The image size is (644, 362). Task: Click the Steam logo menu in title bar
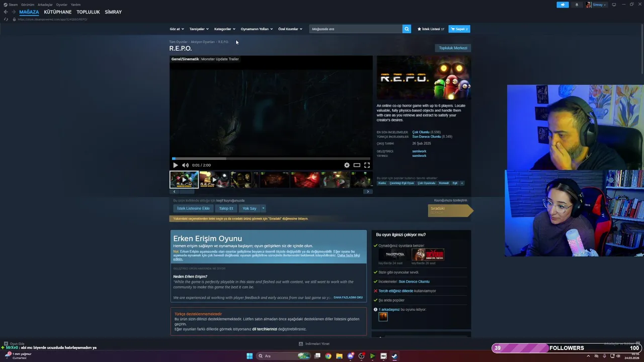coord(11,5)
